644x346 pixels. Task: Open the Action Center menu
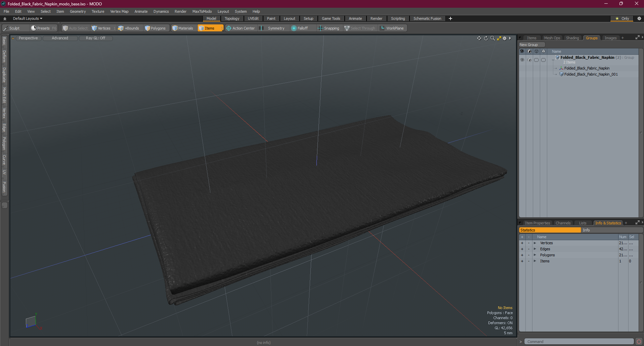pyautogui.click(x=241, y=28)
